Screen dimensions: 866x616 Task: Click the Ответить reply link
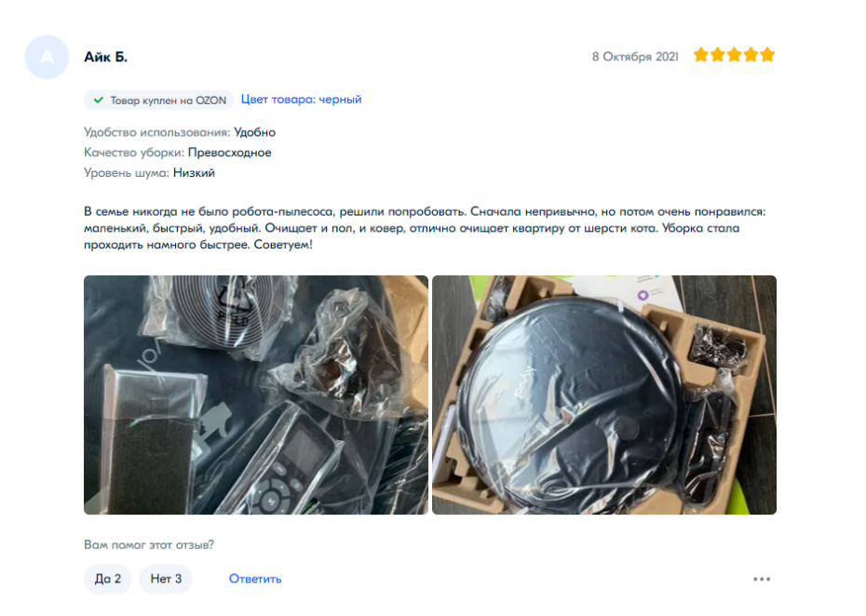(255, 579)
